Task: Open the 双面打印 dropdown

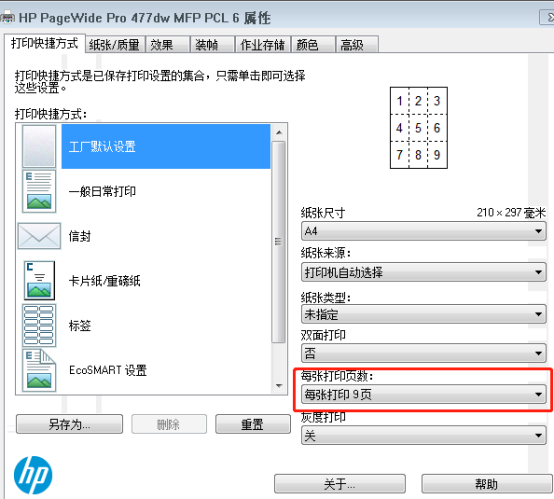Action: coord(424,353)
